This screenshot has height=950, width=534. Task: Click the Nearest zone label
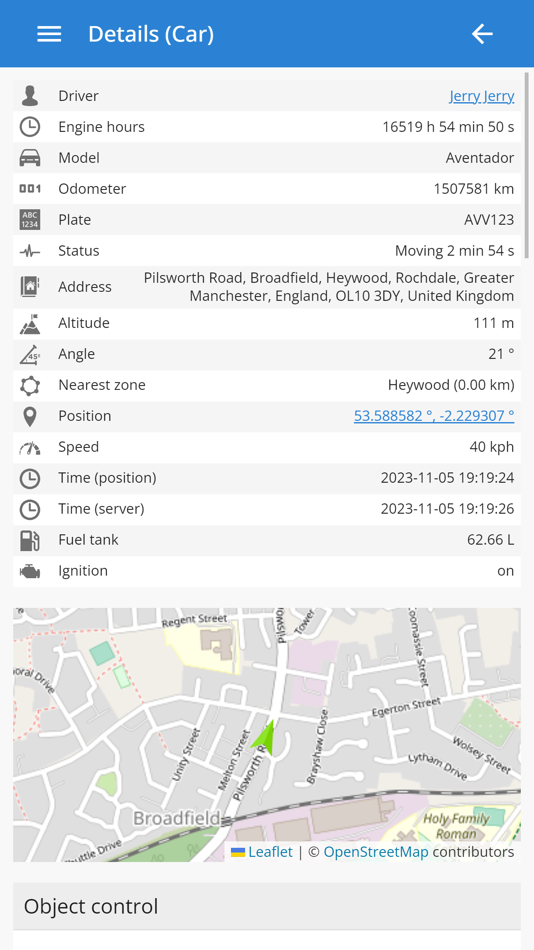point(102,385)
